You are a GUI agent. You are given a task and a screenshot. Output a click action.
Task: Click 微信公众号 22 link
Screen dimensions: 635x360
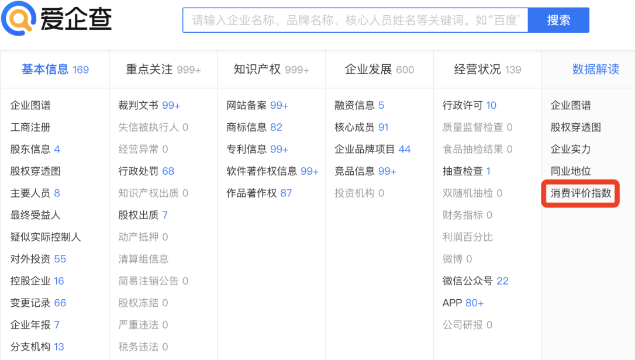(x=475, y=281)
